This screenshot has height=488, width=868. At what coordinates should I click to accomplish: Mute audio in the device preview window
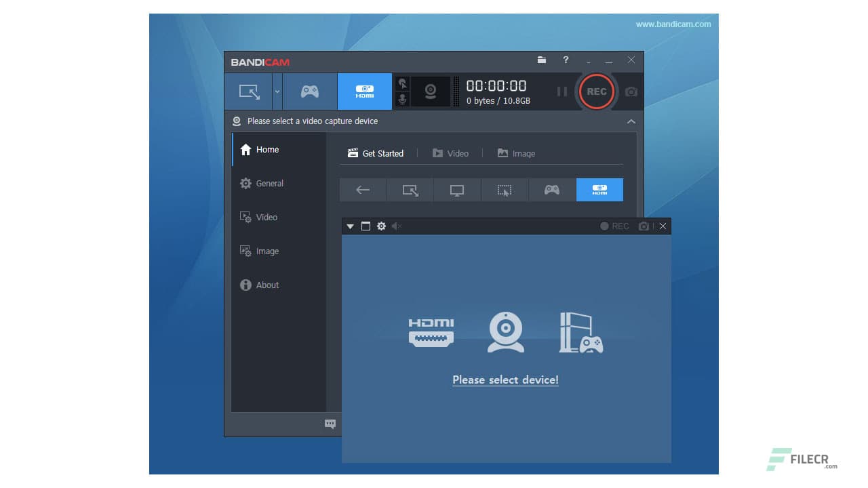[x=397, y=226]
